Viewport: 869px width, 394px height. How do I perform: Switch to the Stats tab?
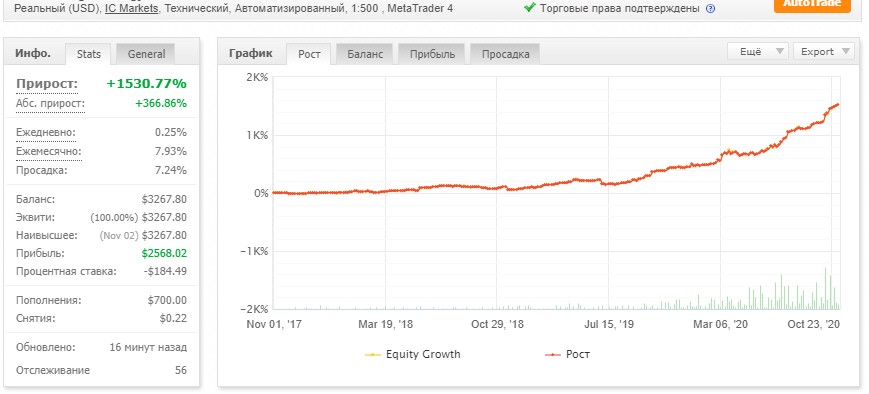tap(89, 54)
